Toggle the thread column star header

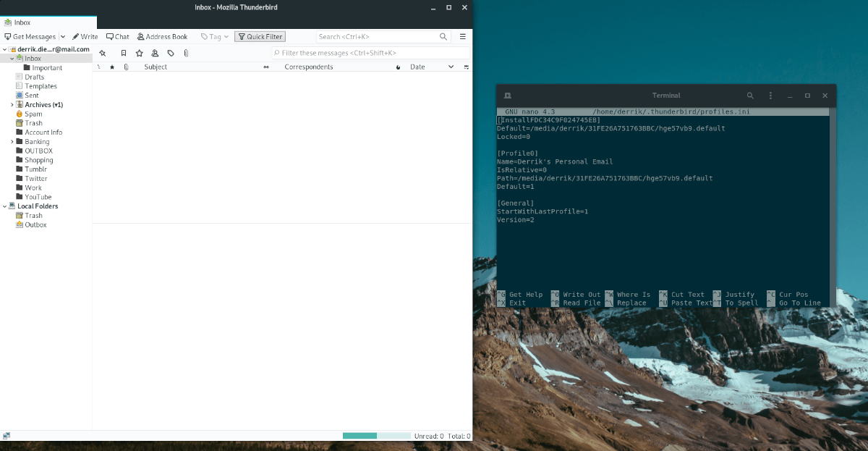pos(112,67)
